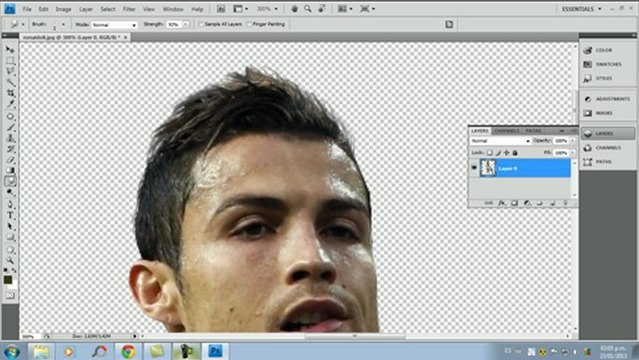Add a layer style via fx icon
639x360 pixels.
point(502,203)
